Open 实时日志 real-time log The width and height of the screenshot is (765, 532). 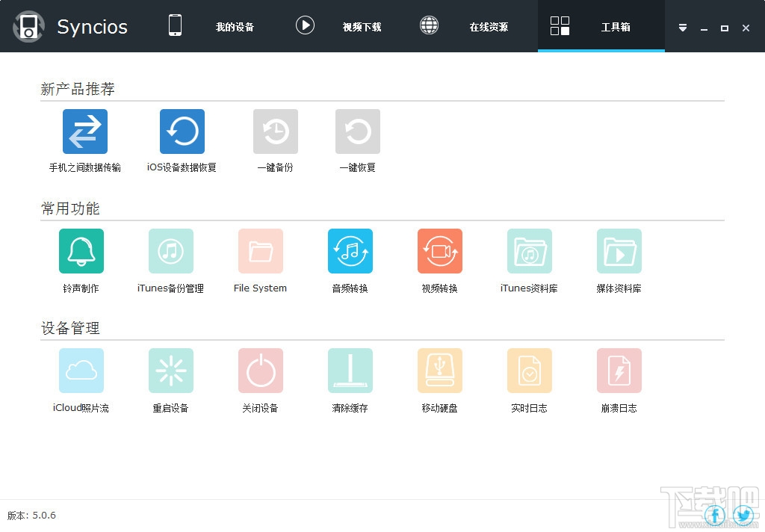pyautogui.click(x=530, y=371)
